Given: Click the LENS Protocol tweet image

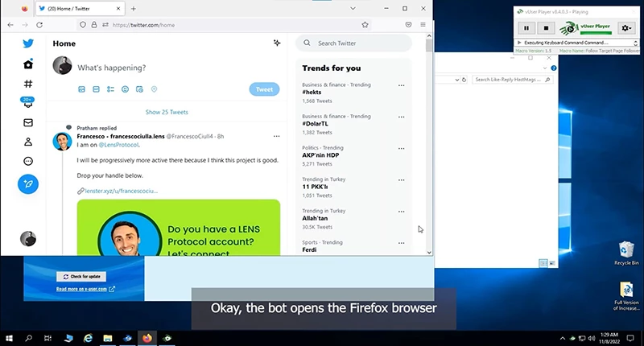Looking at the screenshot, I should pyautogui.click(x=179, y=227).
